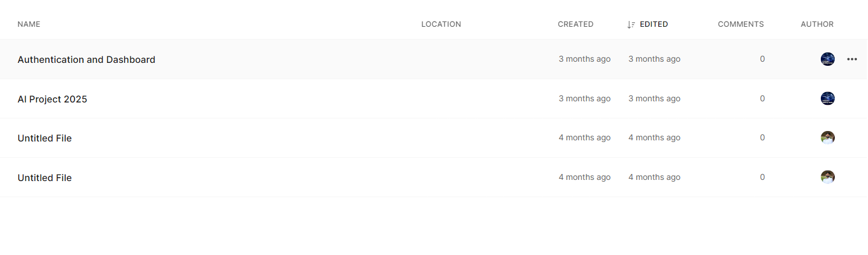Open the Authentication and Dashboard file
Screen dimensions: 868x255
coord(86,59)
